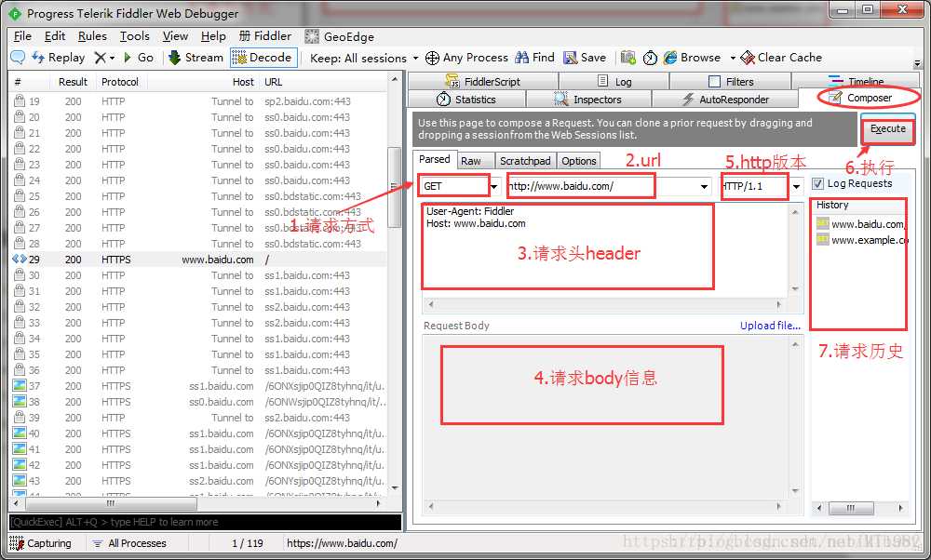Click the camera screenshot toolbar icon
The image size is (931, 560).
pyautogui.click(x=627, y=58)
